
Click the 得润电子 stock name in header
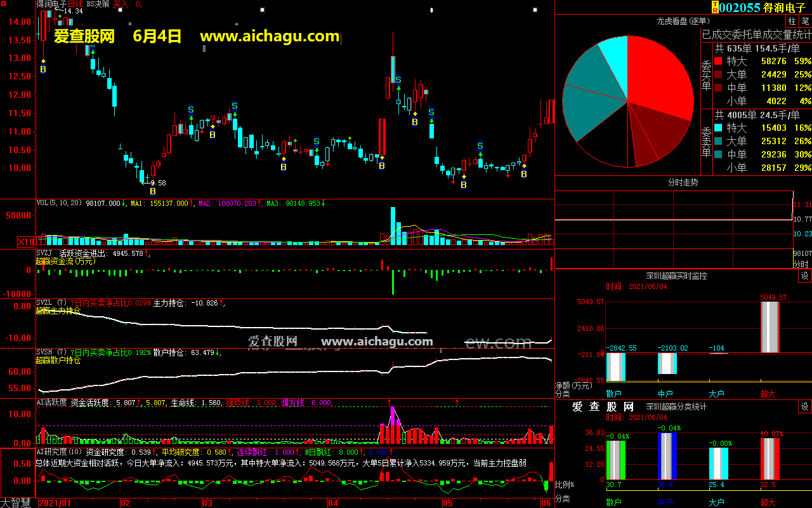[787, 8]
